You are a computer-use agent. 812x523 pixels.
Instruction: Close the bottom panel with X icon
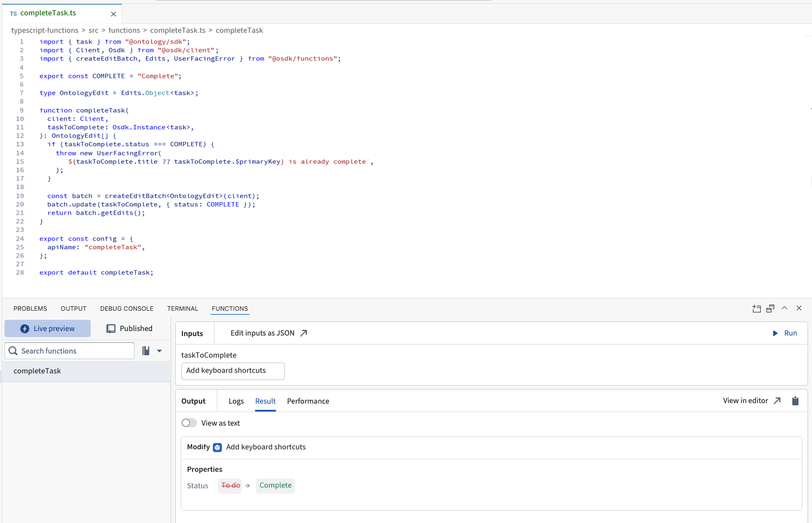tap(799, 308)
